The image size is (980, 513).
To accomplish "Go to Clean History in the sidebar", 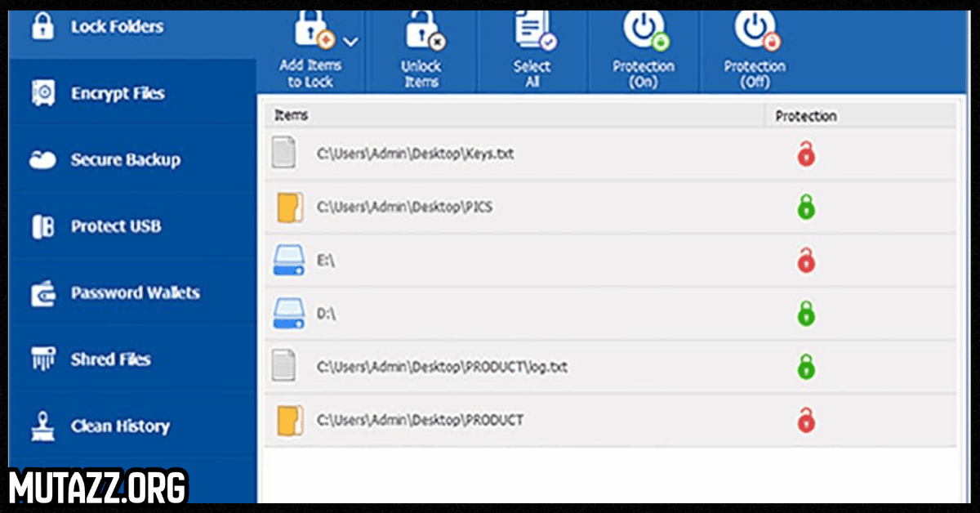I will tap(120, 426).
